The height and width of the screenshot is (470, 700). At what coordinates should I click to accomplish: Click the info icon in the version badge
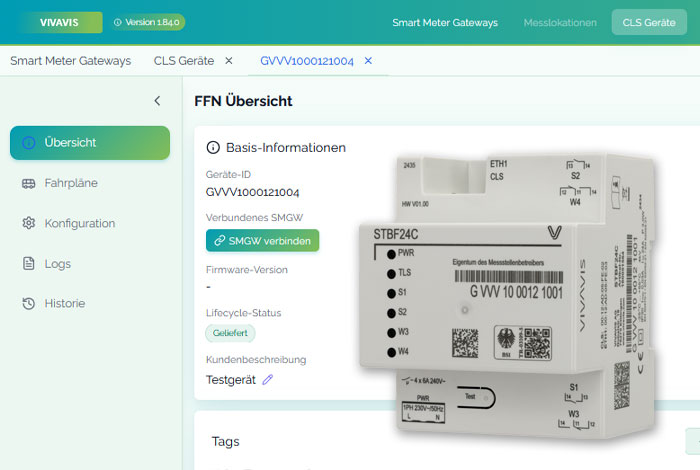117,22
